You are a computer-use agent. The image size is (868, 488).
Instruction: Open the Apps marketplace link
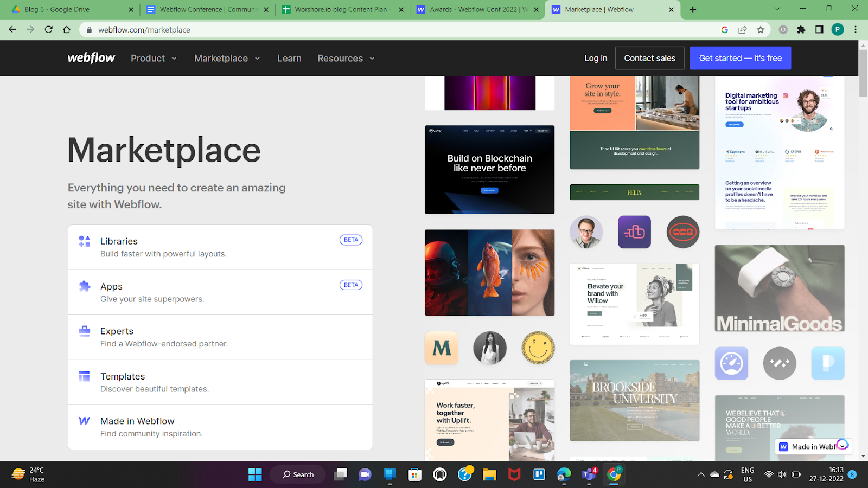tap(220, 292)
